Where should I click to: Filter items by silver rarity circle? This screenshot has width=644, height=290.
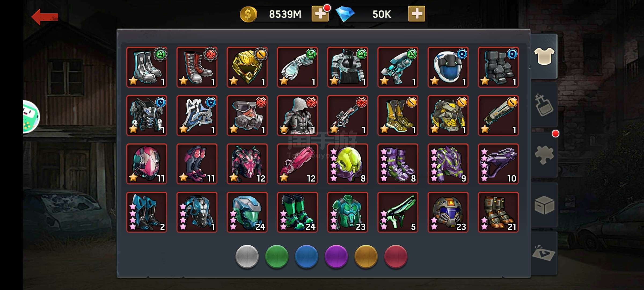[x=247, y=256]
